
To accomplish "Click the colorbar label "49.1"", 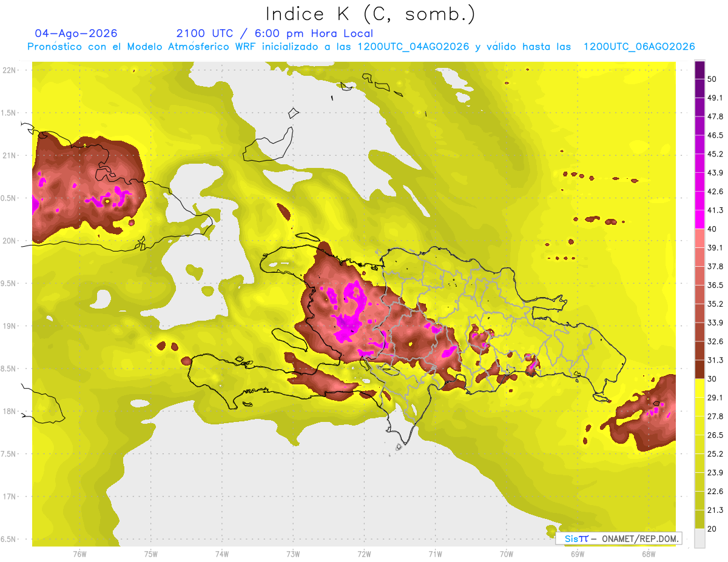I will (715, 98).
